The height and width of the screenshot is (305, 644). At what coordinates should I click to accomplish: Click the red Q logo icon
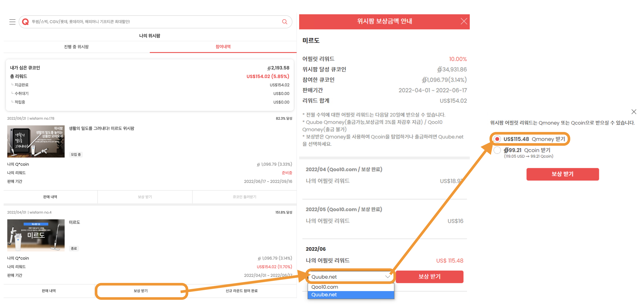[x=25, y=22]
